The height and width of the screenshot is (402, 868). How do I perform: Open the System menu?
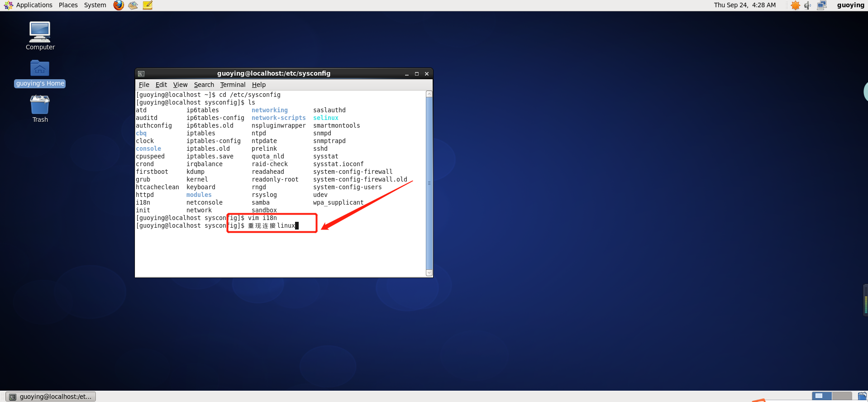(95, 5)
